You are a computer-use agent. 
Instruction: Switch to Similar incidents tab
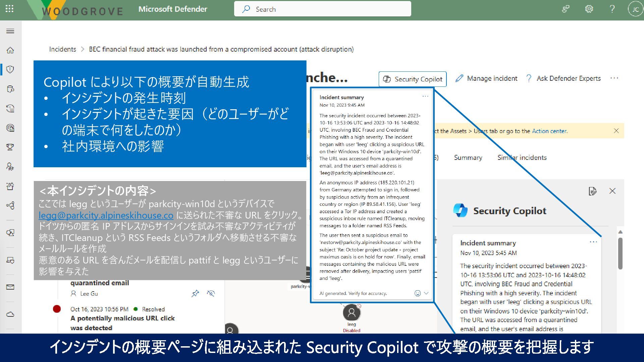pos(522,158)
